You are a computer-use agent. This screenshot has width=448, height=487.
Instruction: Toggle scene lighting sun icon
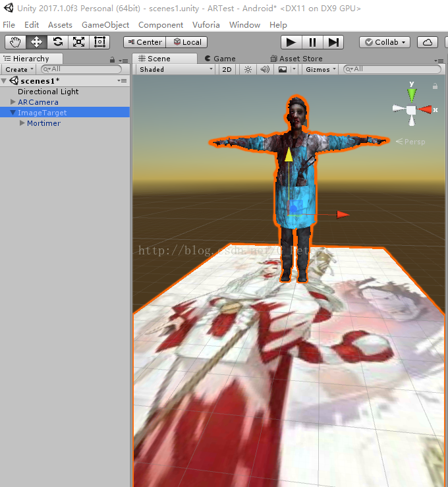(x=248, y=69)
